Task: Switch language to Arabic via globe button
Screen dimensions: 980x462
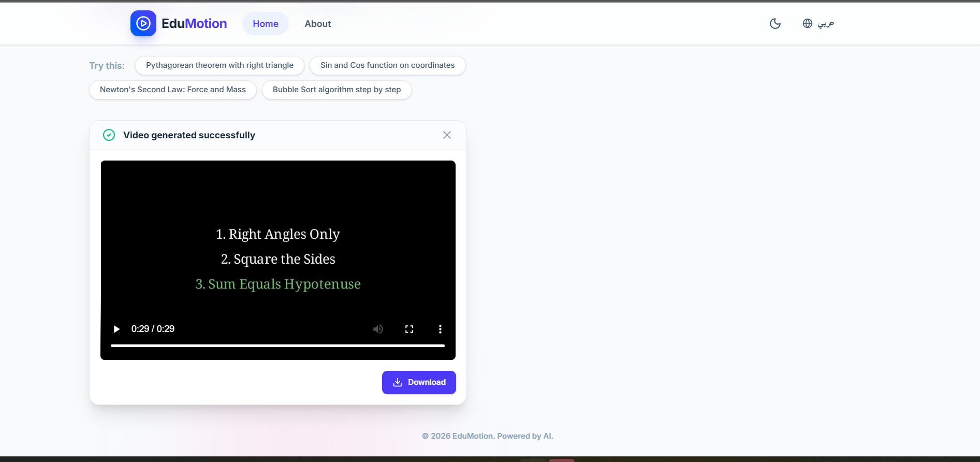Action: (x=818, y=23)
